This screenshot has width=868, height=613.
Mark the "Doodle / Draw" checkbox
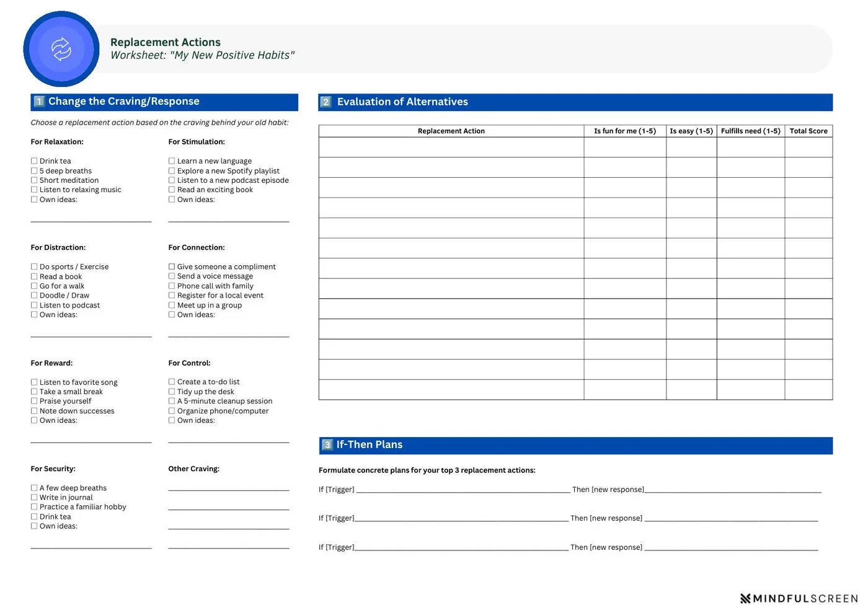pyautogui.click(x=34, y=295)
